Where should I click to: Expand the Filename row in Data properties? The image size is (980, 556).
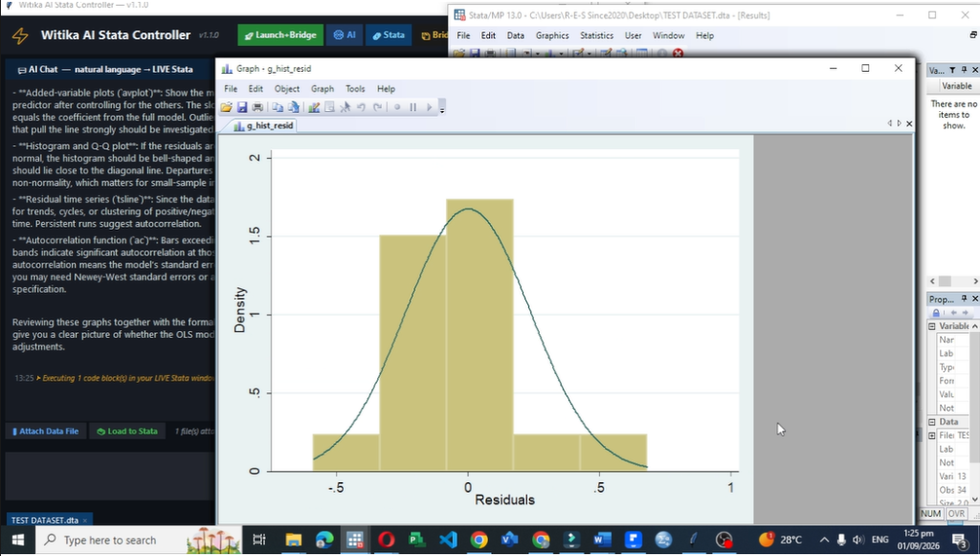coord(932,435)
